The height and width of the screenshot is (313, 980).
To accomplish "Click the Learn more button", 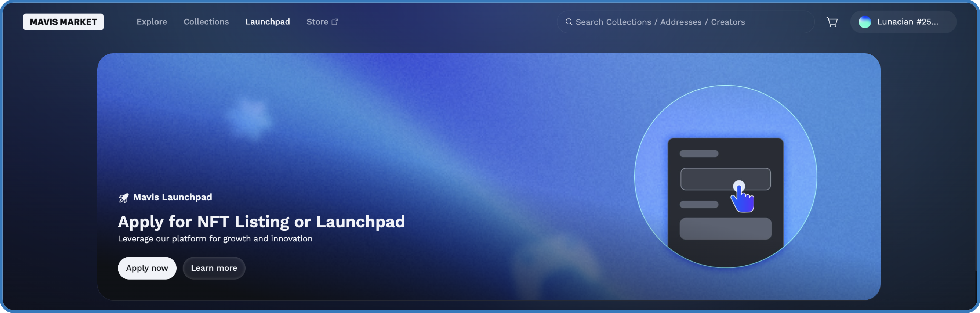I will coord(214,268).
